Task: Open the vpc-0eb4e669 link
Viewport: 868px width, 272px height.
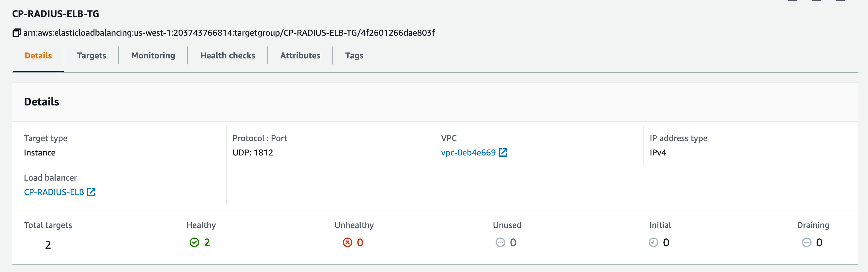Action: click(468, 152)
